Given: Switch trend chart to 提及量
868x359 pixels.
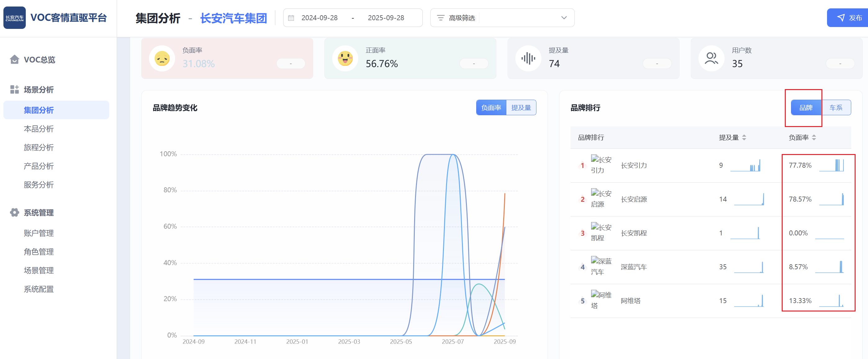Looking at the screenshot, I should click(521, 107).
